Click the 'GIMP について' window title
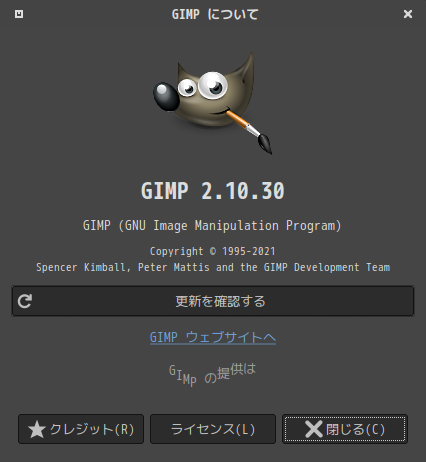 [x=215, y=14]
